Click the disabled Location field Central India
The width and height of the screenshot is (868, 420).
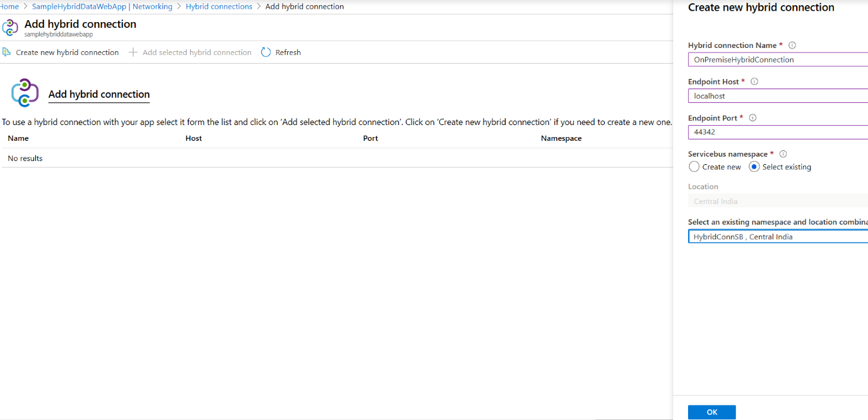[778, 201]
